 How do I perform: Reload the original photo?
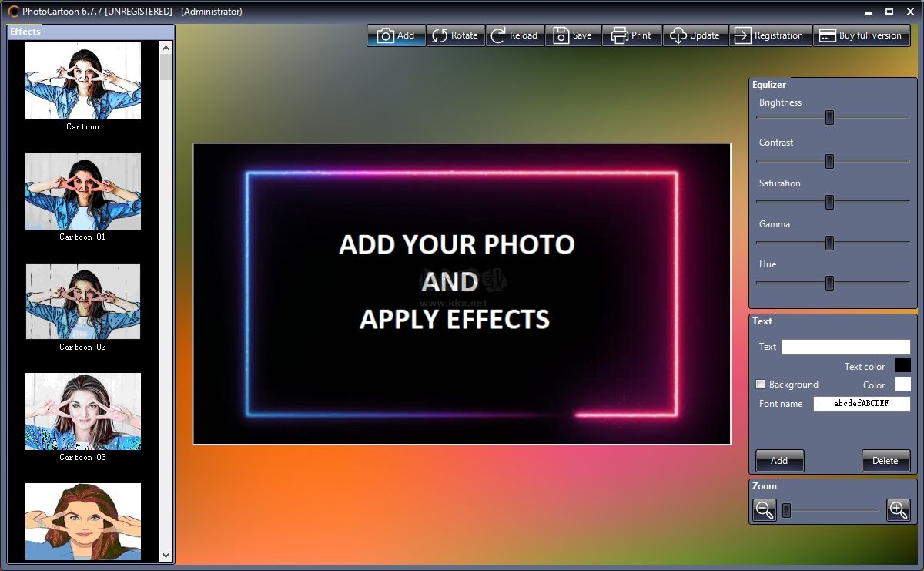(514, 35)
